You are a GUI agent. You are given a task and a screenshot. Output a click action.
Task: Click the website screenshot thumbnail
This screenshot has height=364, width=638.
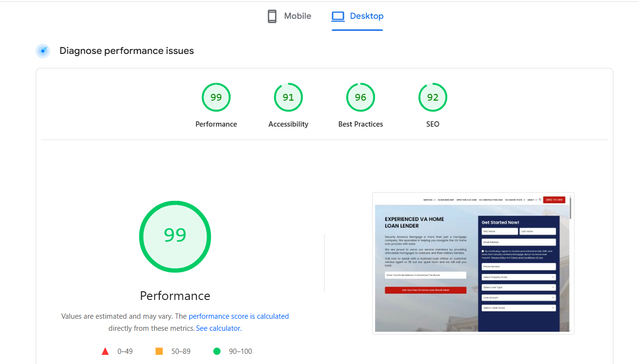coord(473,263)
